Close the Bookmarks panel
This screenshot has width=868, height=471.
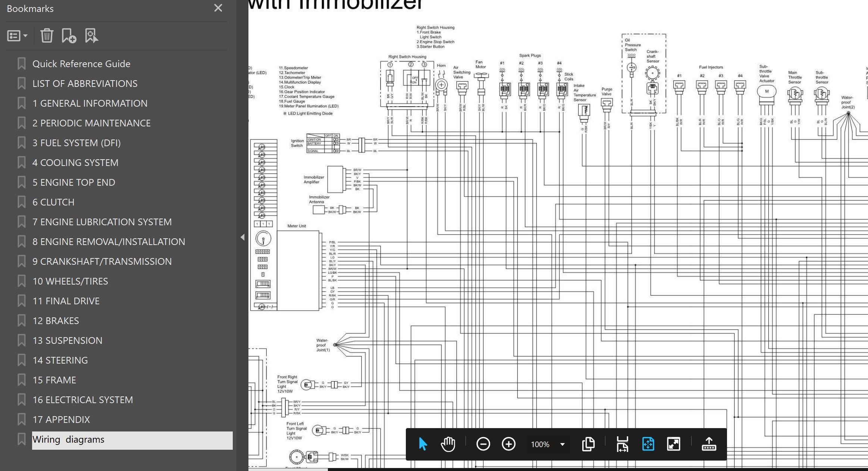tap(218, 8)
